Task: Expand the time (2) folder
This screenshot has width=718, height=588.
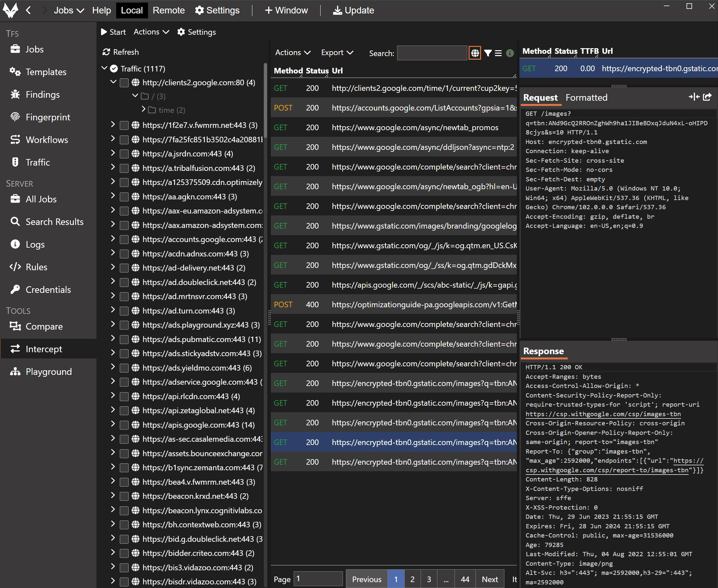Action: 143,110
